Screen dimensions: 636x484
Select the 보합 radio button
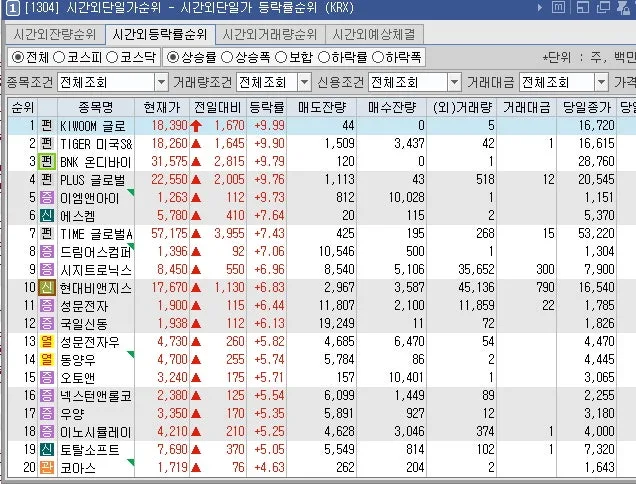click(x=281, y=57)
